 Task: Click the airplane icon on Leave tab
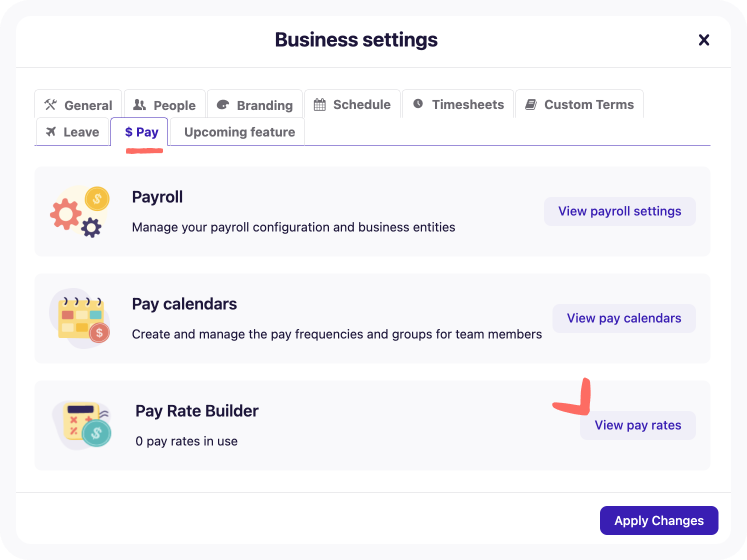tap(51, 132)
